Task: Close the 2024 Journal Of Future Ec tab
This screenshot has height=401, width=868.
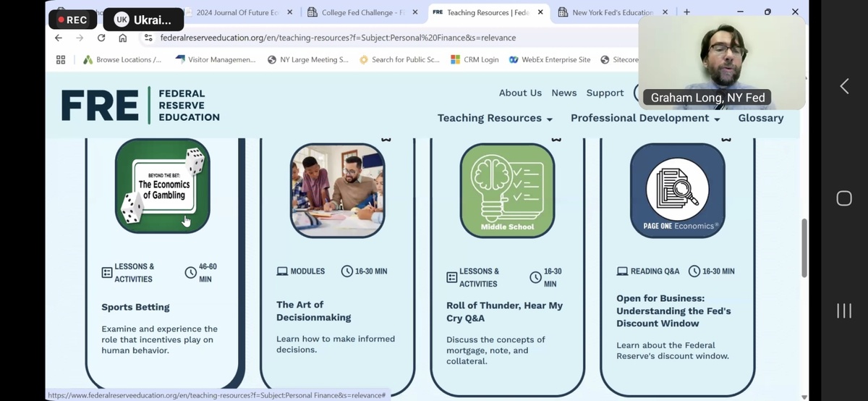Action: pyautogui.click(x=290, y=12)
